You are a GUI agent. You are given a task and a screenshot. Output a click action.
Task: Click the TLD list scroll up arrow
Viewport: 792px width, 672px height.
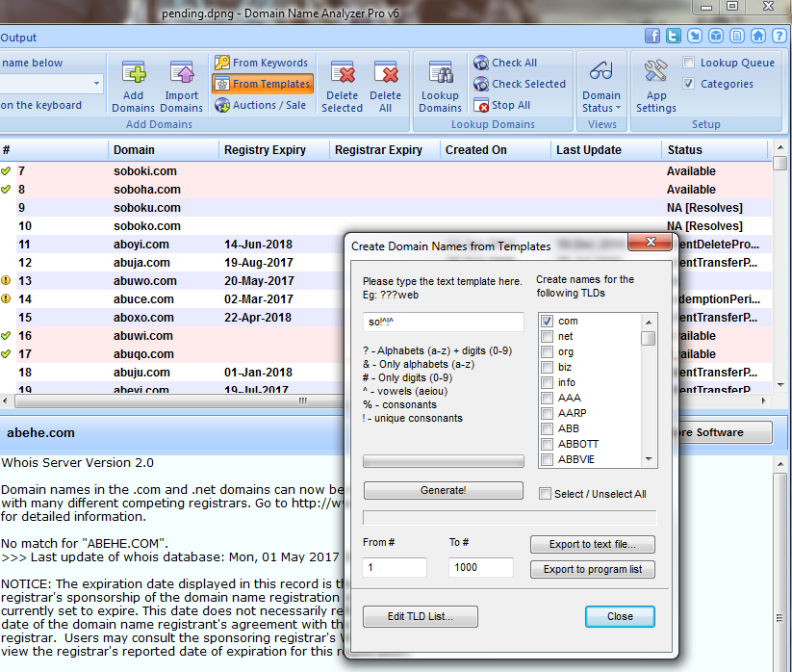point(649,323)
